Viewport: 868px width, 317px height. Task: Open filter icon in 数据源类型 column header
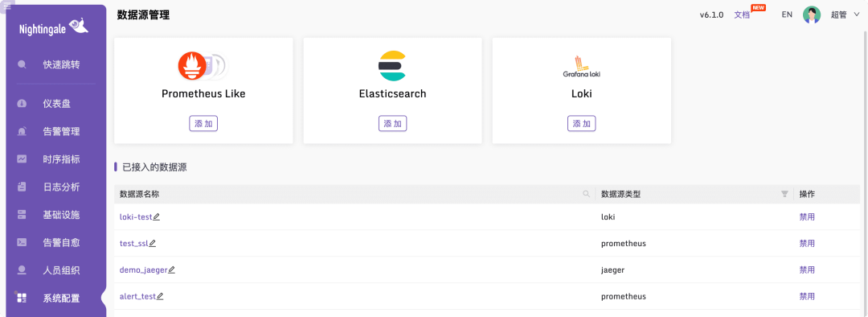coord(784,194)
